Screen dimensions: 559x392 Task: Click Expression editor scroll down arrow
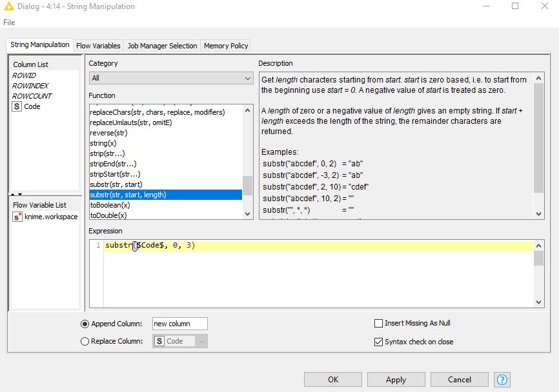[539, 302]
